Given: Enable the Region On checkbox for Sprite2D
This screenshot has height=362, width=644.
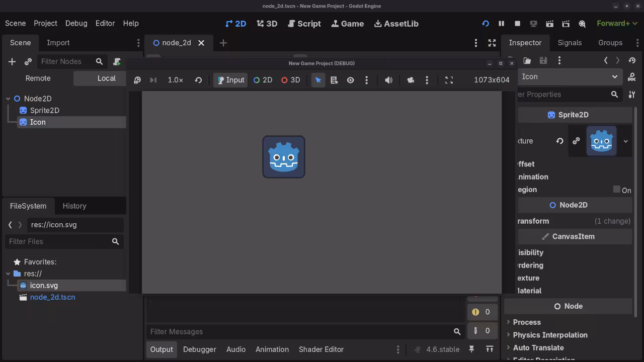Looking at the screenshot, I should 617,190.
